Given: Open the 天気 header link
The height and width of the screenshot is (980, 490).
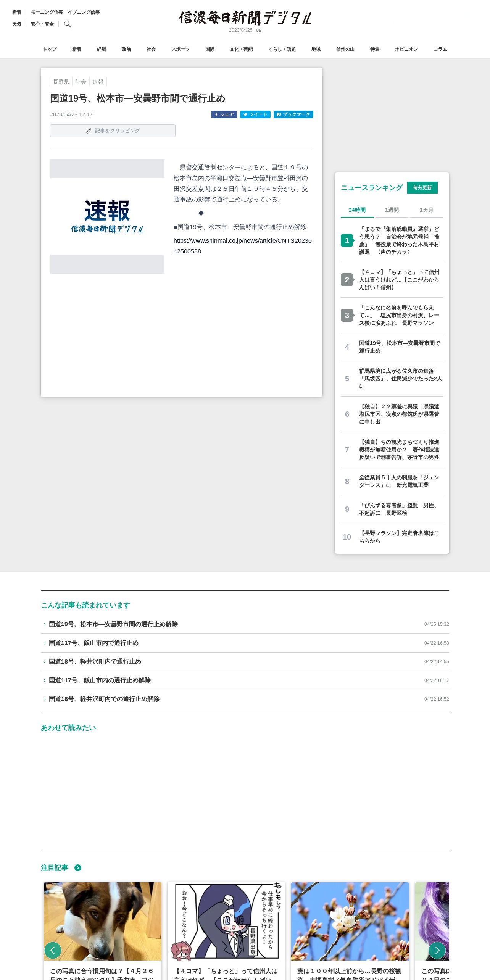Looking at the screenshot, I should coord(17,24).
